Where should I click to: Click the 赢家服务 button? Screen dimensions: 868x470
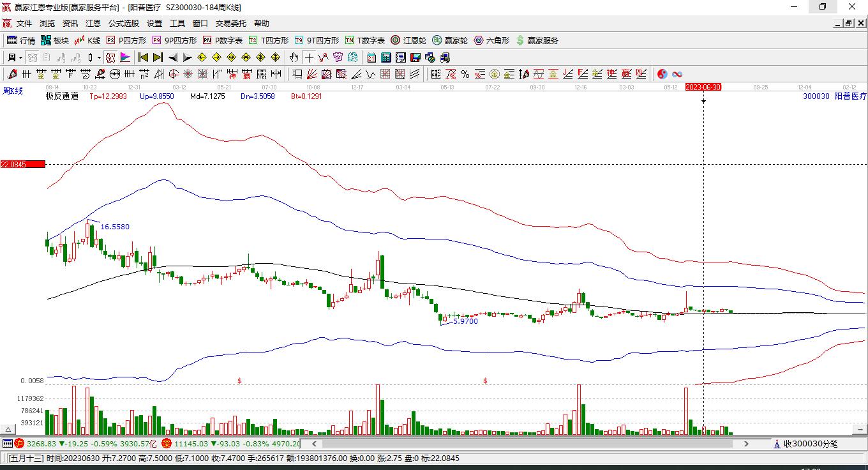click(537, 40)
